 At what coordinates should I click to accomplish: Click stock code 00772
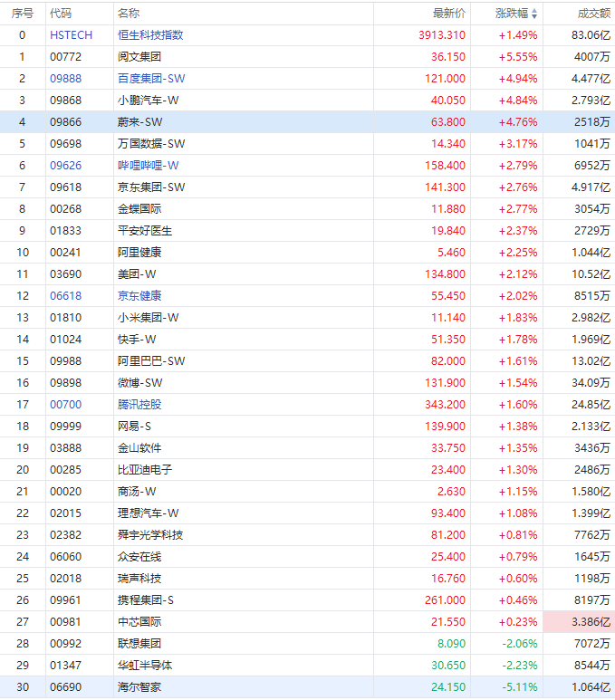point(65,57)
